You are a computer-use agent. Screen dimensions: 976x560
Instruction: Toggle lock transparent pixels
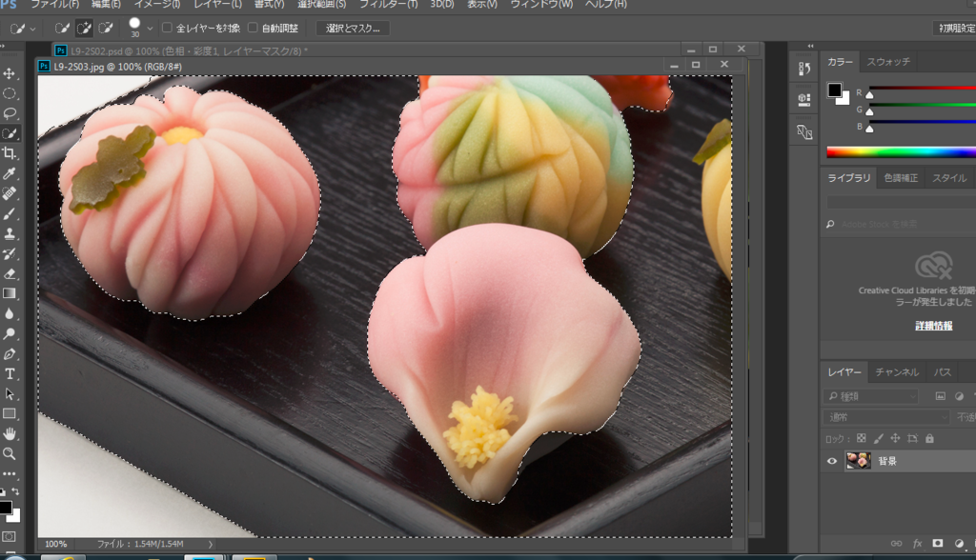[862, 439]
